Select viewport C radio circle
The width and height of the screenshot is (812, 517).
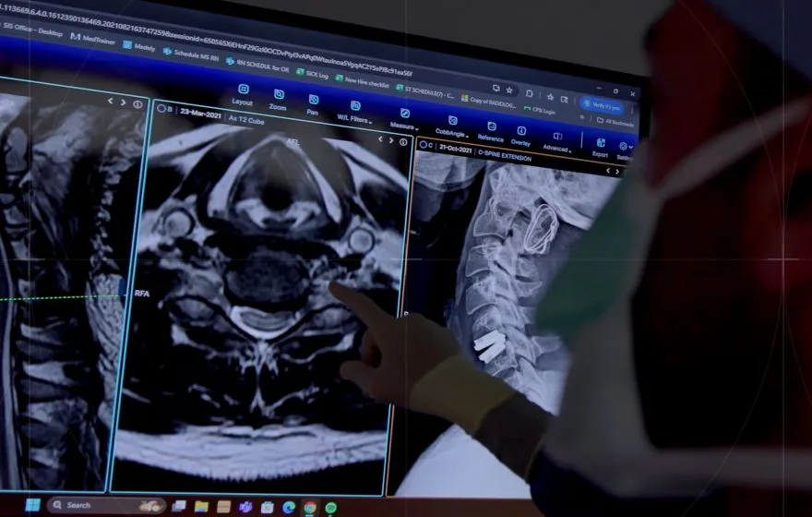pos(424,145)
